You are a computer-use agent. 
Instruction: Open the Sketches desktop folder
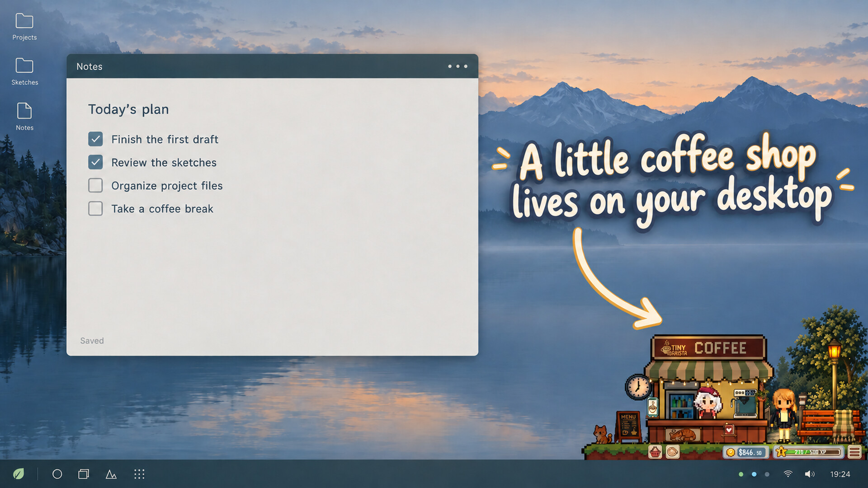(24, 72)
